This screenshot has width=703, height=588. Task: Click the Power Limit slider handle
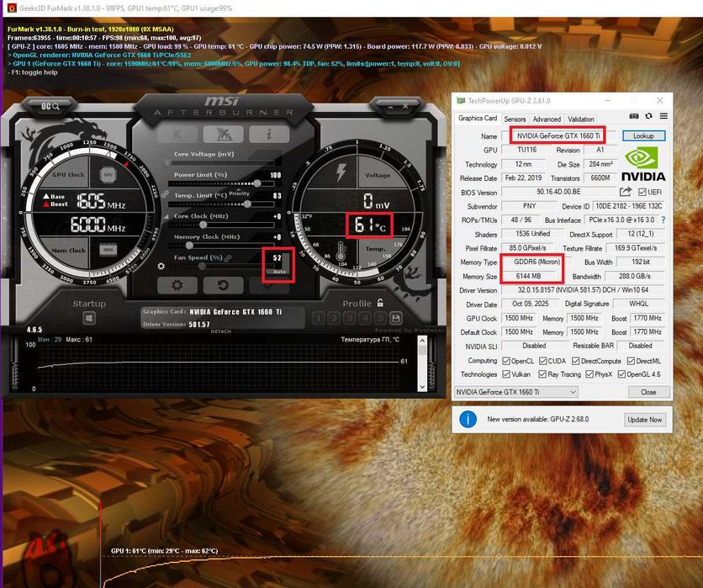tap(257, 183)
